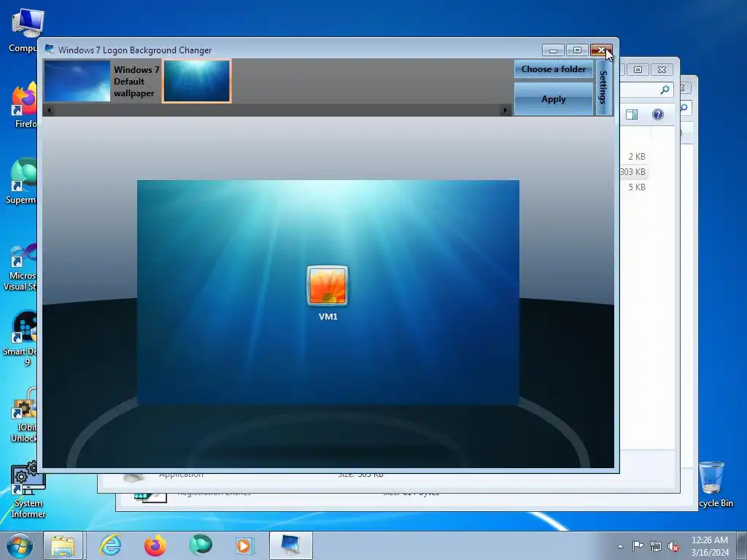The image size is (747, 560).
Task: Select the underwater light rays thumbnail
Action: [x=197, y=81]
